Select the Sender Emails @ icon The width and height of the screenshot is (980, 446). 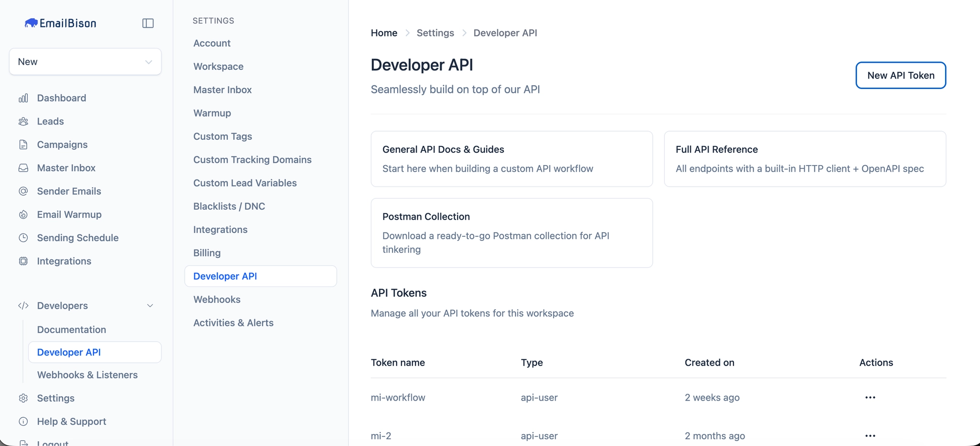(x=23, y=191)
